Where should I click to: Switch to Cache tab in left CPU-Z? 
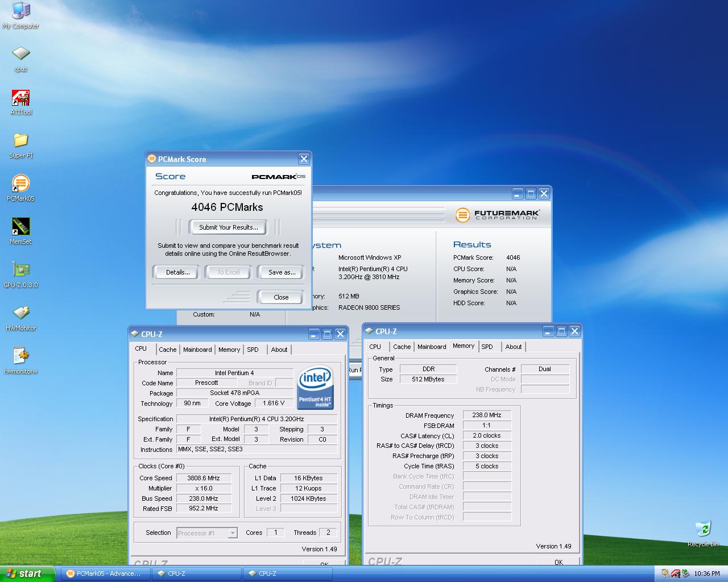click(167, 350)
